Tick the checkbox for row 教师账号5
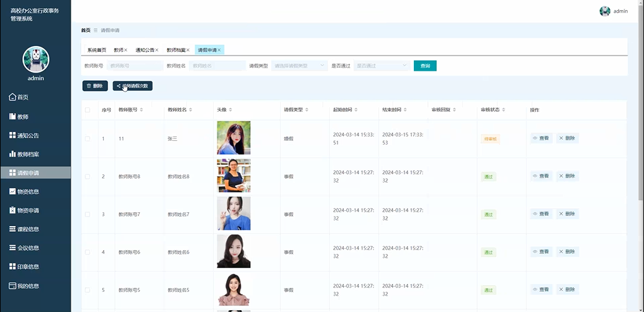644x312 pixels. (87, 290)
